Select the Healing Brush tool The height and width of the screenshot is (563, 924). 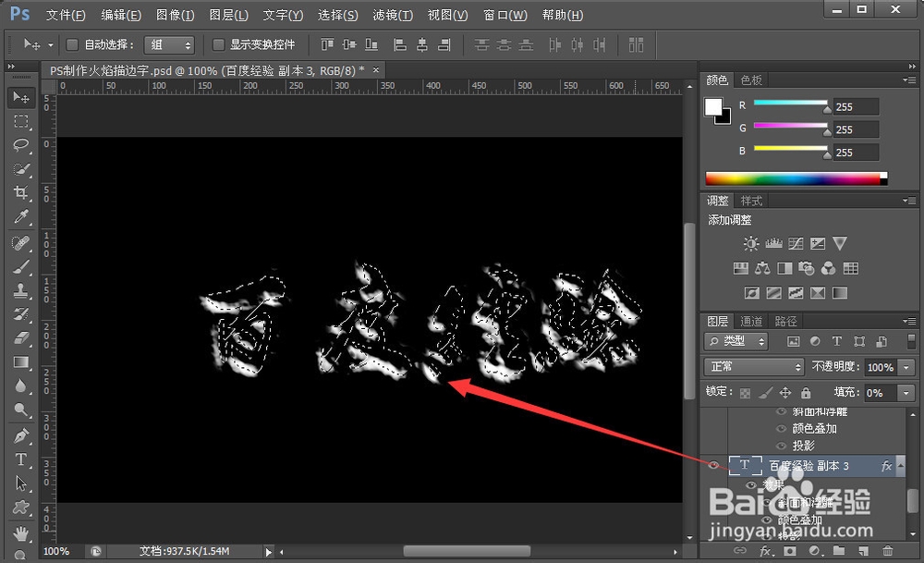pos(21,243)
